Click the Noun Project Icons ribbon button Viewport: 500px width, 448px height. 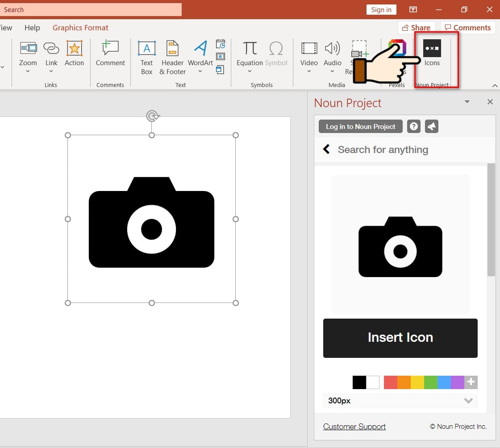[432, 53]
